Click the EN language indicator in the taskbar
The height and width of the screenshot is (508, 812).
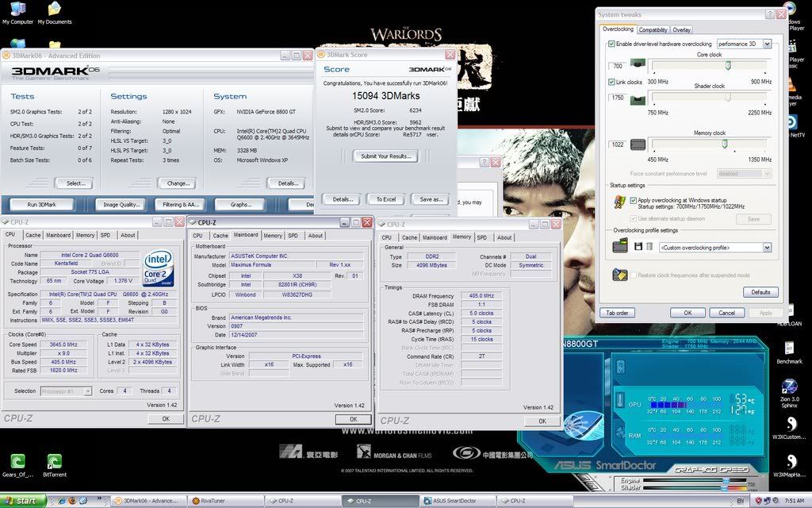(740, 501)
